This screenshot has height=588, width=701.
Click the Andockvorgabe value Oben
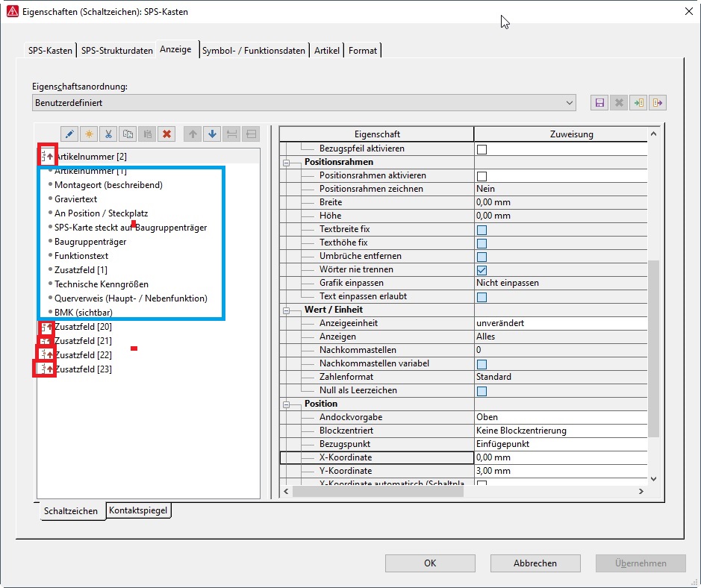[561, 417]
